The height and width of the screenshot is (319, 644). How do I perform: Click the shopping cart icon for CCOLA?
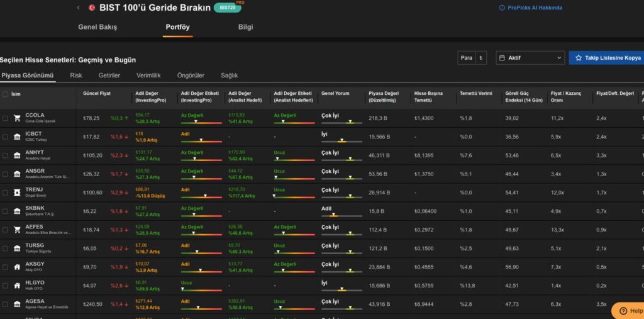(17, 118)
